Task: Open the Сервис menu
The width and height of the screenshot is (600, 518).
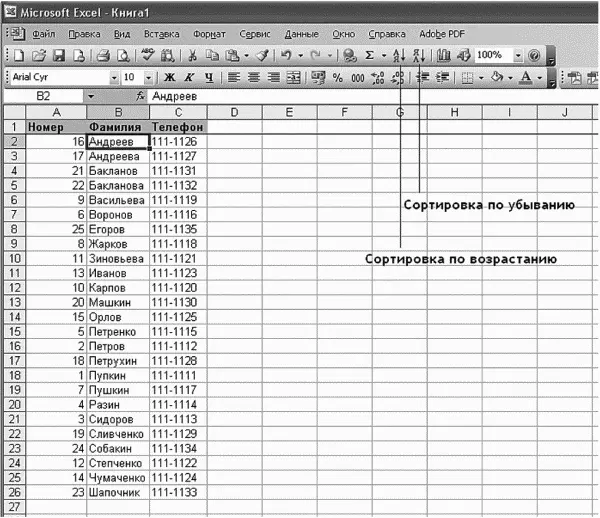Action: pos(255,34)
